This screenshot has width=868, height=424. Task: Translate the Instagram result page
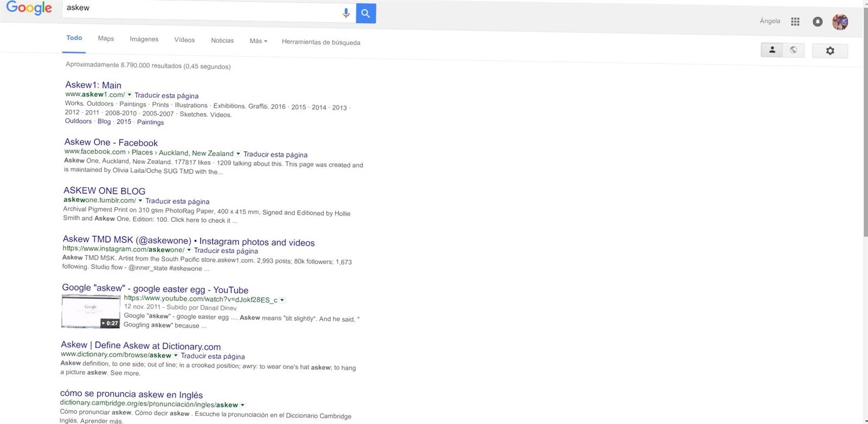[226, 250]
